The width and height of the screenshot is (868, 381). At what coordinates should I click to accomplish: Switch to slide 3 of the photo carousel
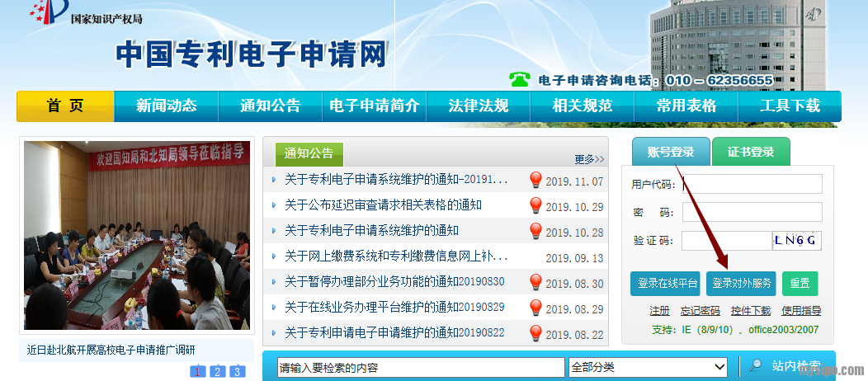tap(237, 371)
